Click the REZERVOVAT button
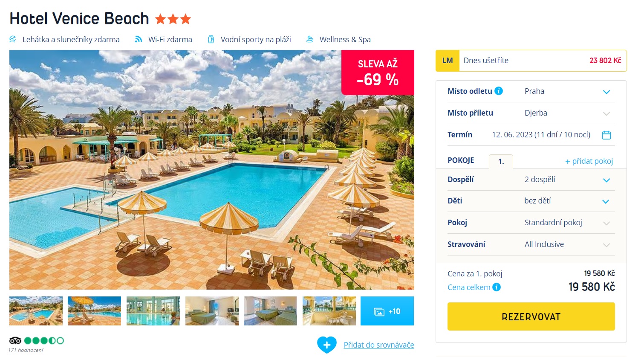This screenshot has height=357, width=644. pyautogui.click(x=531, y=316)
